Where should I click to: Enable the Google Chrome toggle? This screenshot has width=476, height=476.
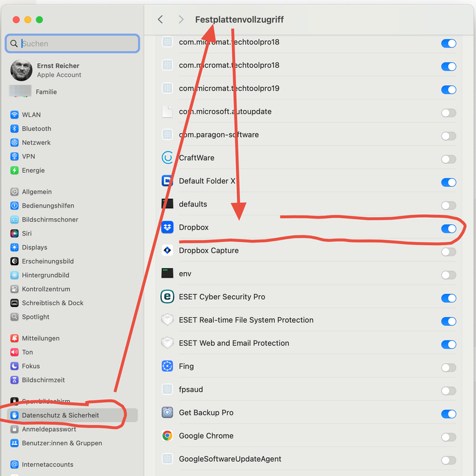(x=448, y=437)
